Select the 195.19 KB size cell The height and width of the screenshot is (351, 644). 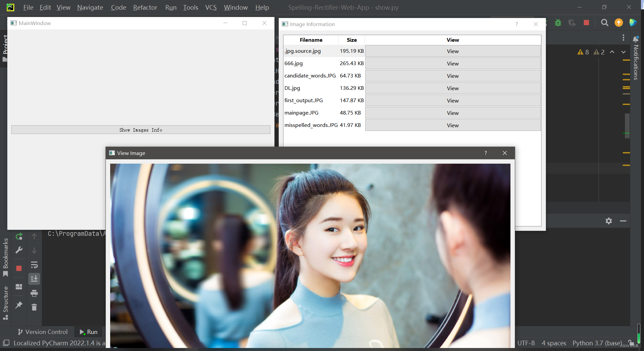352,51
